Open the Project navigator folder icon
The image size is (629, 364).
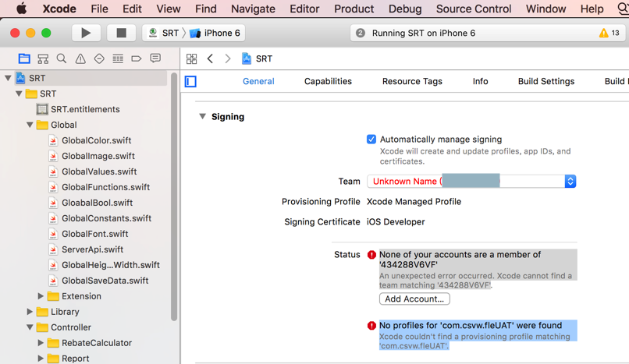24,58
